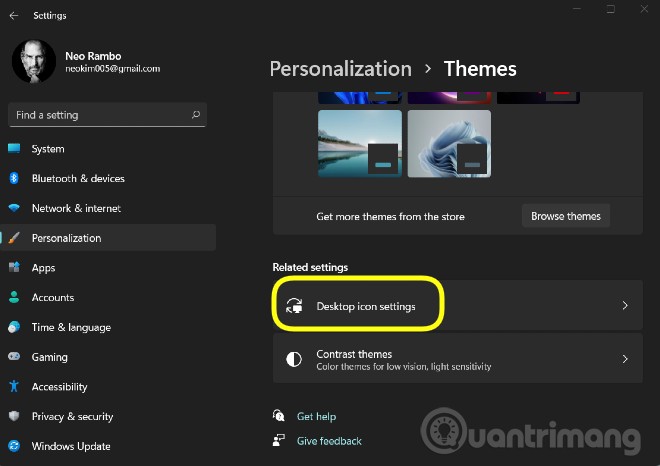
Task: Click the Themes page title
Action: click(480, 69)
